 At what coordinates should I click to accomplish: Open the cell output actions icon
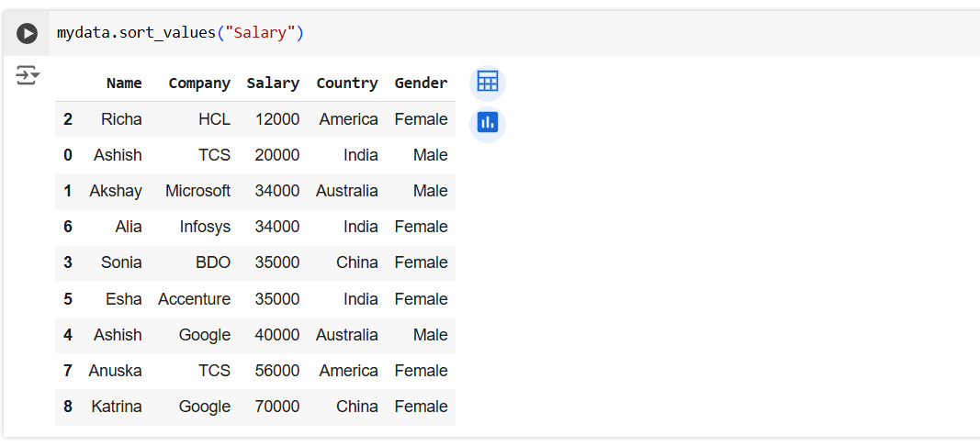(x=28, y=75)
